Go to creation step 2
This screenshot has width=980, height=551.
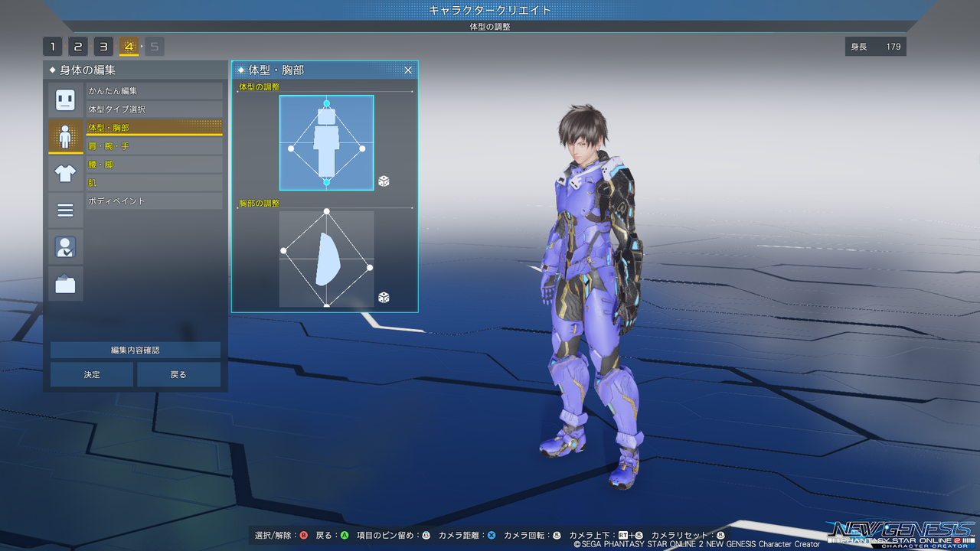[x=78, y=47]
